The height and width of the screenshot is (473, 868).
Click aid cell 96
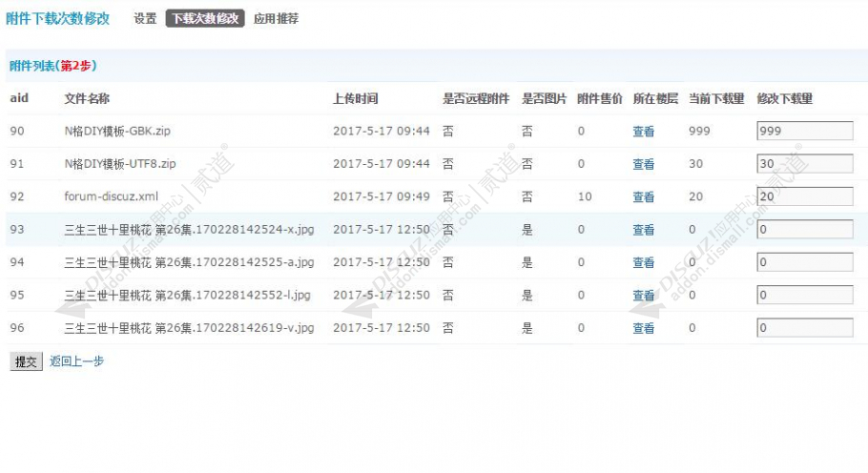point(17,328)
